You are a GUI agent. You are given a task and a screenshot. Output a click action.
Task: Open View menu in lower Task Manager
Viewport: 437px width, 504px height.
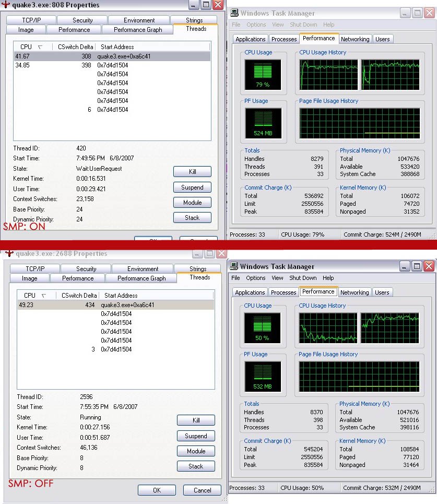(277, 278)
